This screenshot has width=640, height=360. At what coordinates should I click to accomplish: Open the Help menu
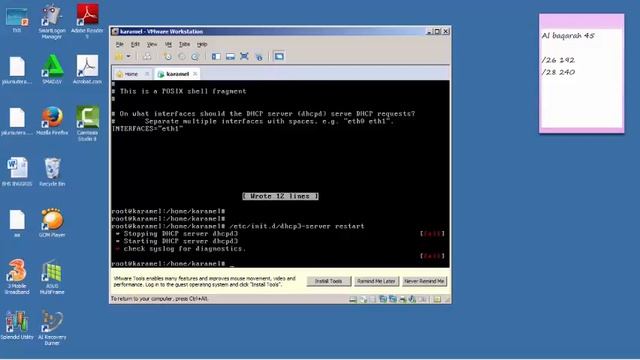click(202, 44)
